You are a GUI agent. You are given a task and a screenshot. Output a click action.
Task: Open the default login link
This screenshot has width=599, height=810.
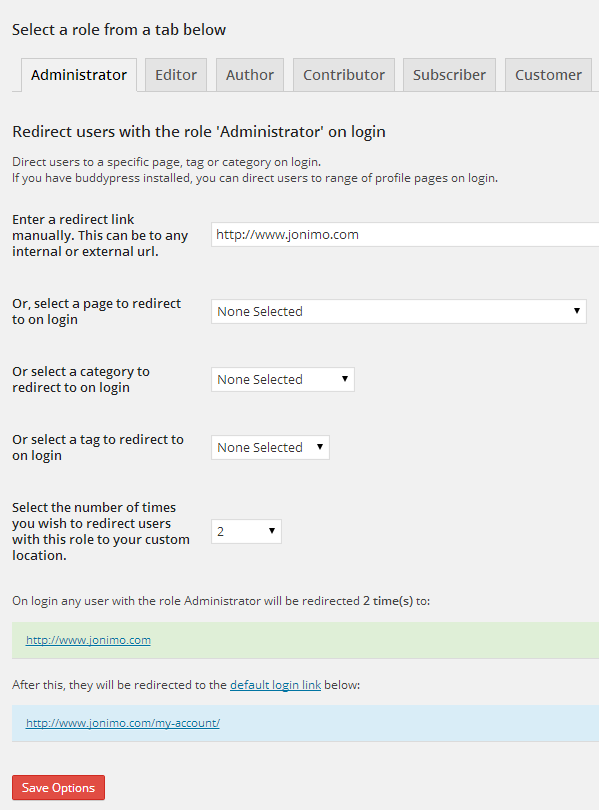(x=275, y=685)
